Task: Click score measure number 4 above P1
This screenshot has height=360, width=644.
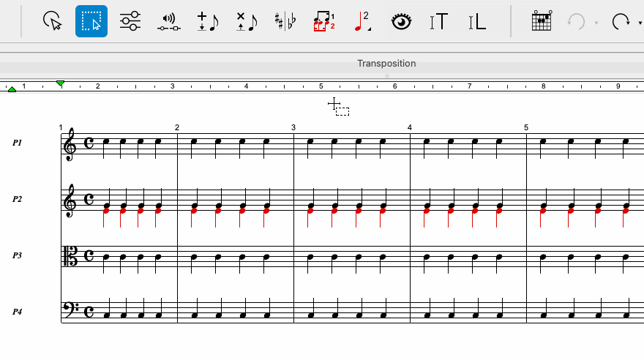Action: [x=410, y=127]
